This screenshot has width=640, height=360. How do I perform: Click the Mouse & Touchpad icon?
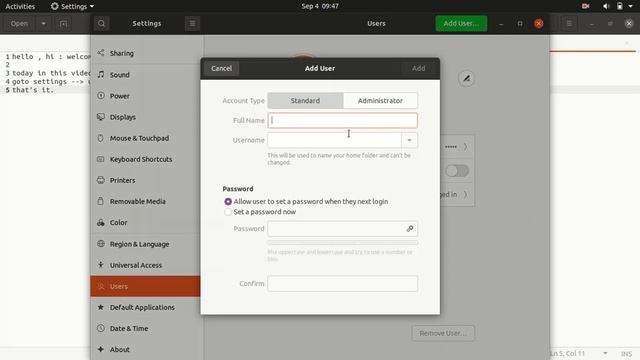101,138
